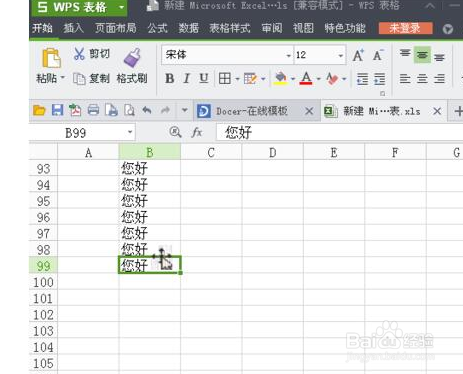Image resolution: width=463 pixels, height=374 pixels.
Task: Close the 新建 Mi···表.xls tab
Action: tap(437, 111)
